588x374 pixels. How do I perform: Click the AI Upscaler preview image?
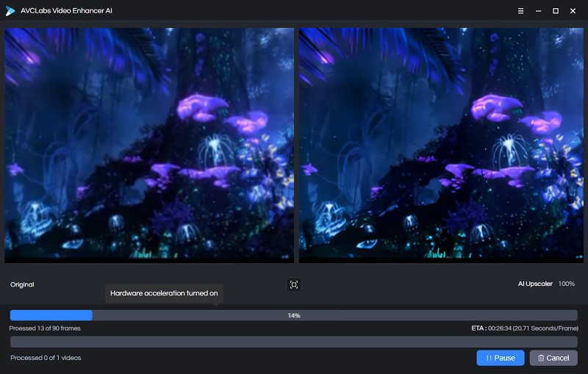point(441,145)
